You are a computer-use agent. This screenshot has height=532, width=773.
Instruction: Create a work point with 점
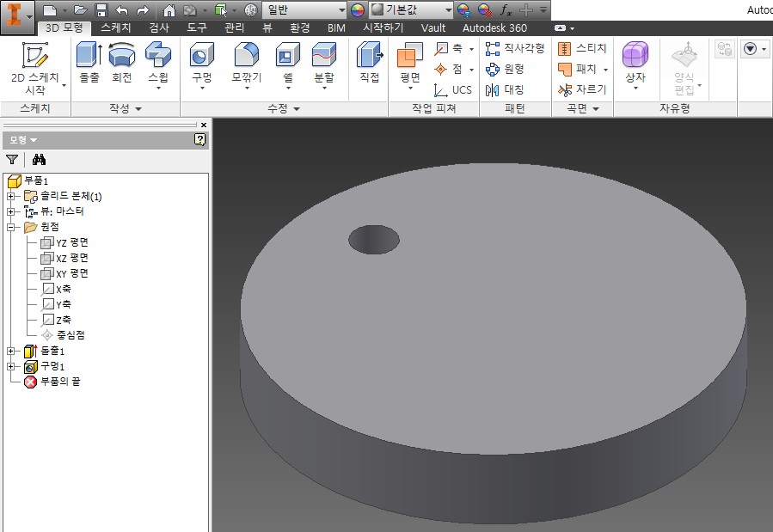click(453, 69)
